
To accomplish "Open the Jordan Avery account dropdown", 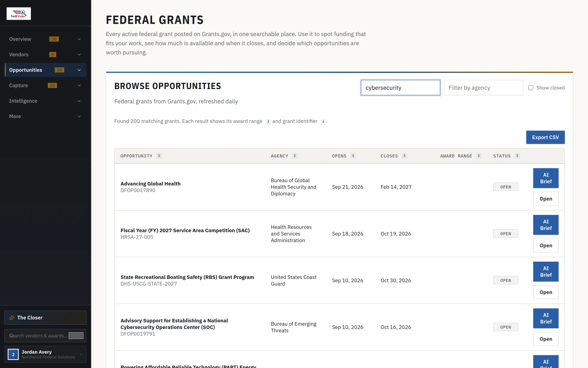I will tap(81, 354).
